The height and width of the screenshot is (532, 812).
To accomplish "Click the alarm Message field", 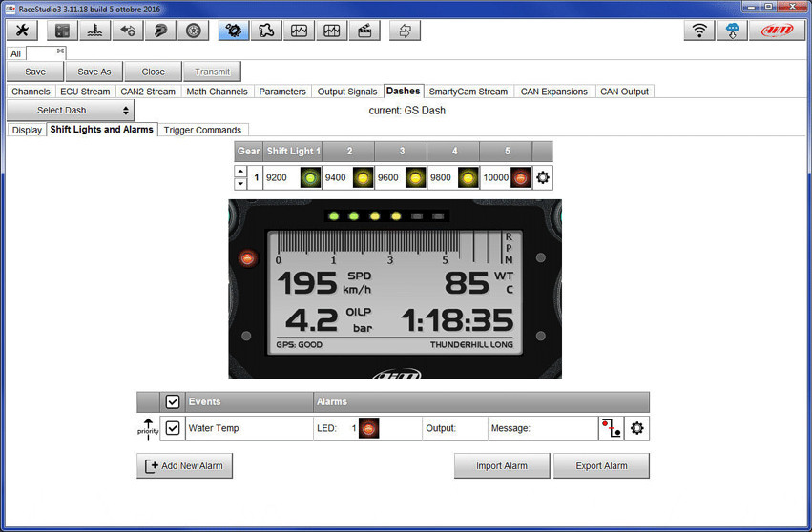I will 543,428.
